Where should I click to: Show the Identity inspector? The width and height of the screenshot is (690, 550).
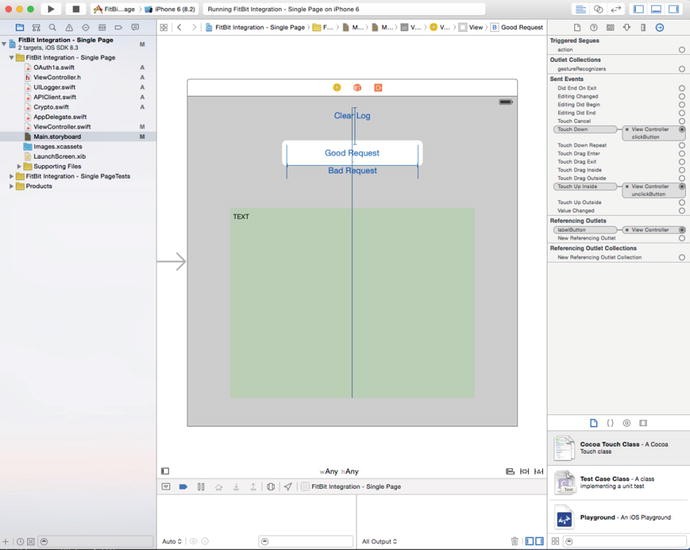[610, 27]
